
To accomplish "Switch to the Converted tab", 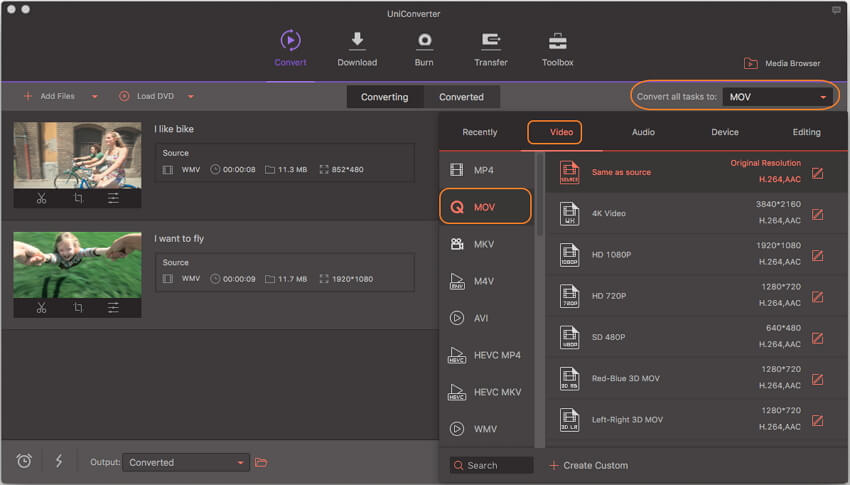I will tap(461, 97).
